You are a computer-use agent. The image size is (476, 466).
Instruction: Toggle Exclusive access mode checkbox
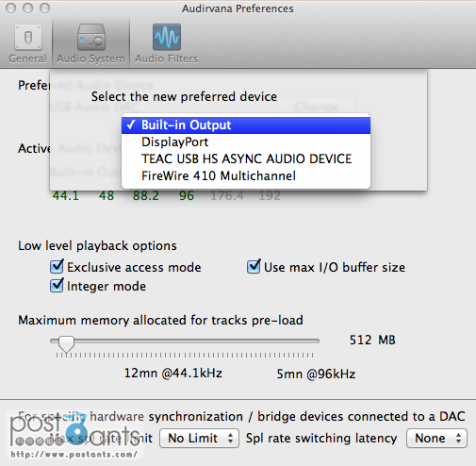click(57, 267)
